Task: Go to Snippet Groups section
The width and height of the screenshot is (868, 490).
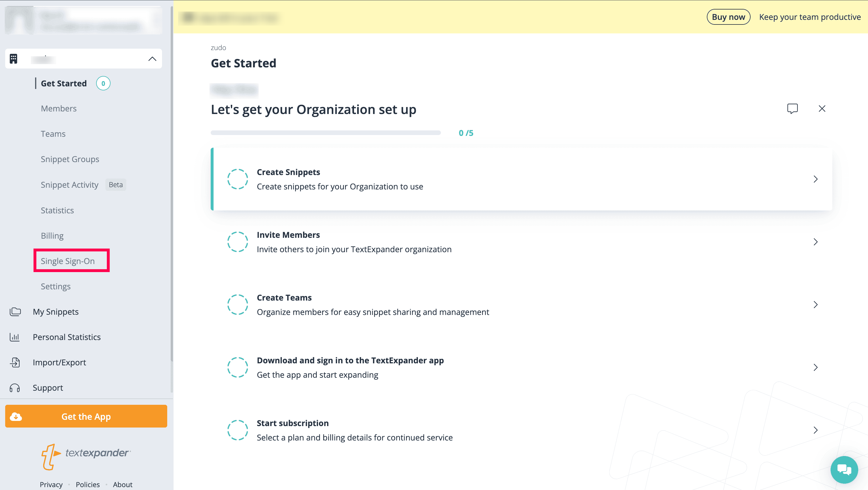Action: pyautogui.click(x=70, y=159)
